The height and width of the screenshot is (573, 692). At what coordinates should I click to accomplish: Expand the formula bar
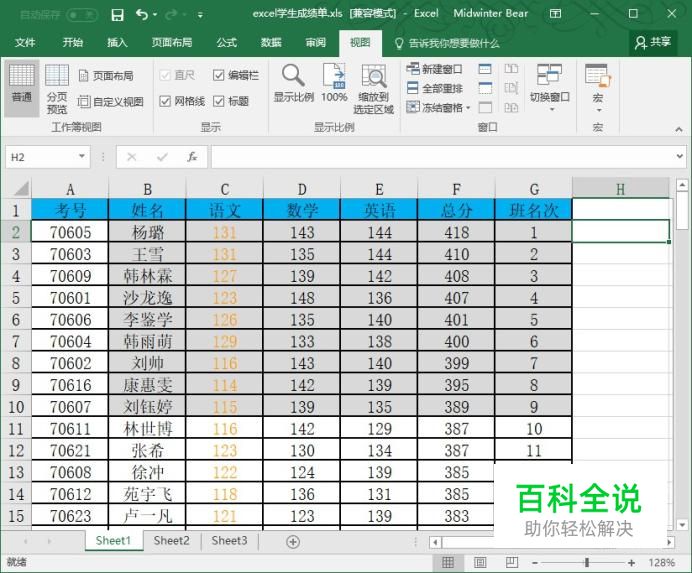click(x=680, y=156)
